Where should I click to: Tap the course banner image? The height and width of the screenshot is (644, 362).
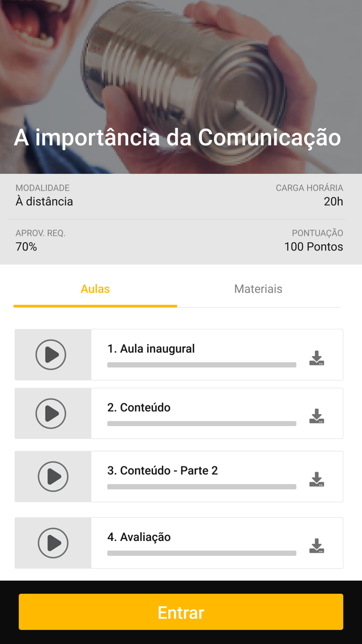click(181, 72)
